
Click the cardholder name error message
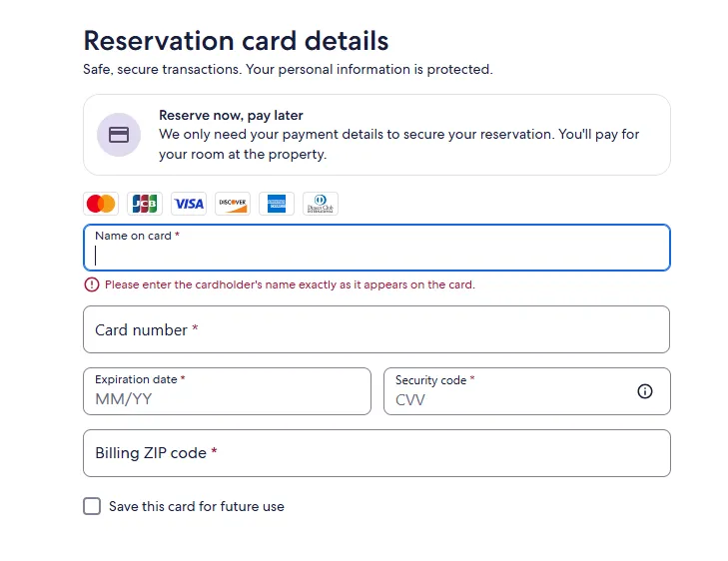[290, 284]
